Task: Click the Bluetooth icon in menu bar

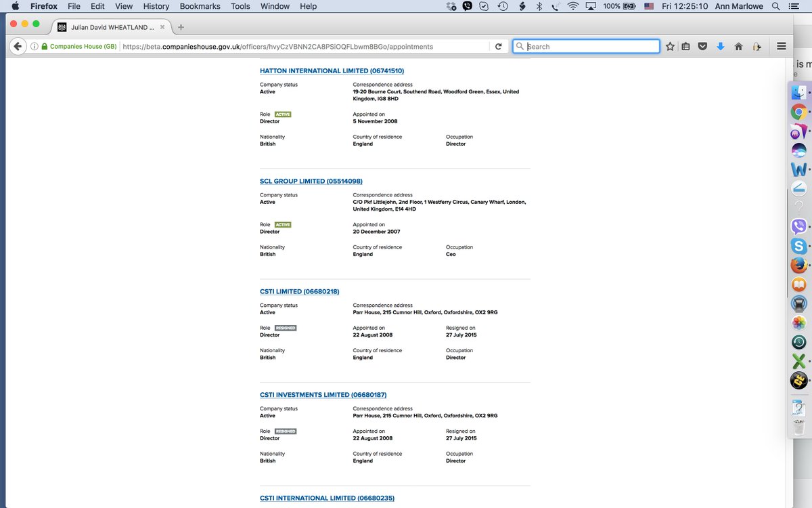Action: coord(539,6)
